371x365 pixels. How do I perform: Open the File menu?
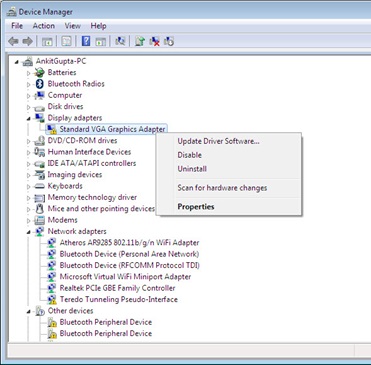17,26
